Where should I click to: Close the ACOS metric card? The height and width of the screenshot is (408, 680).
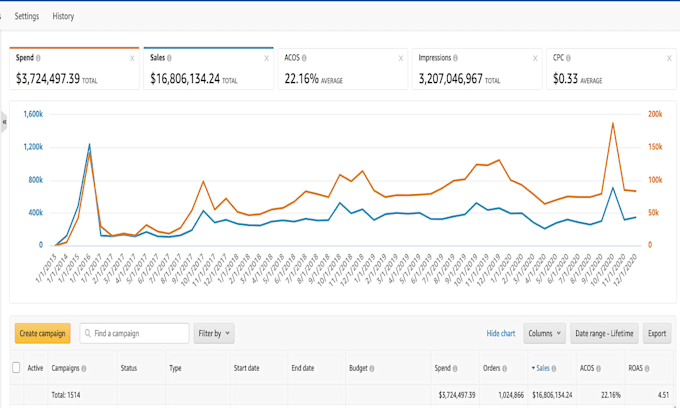click(x=401, y=59)
